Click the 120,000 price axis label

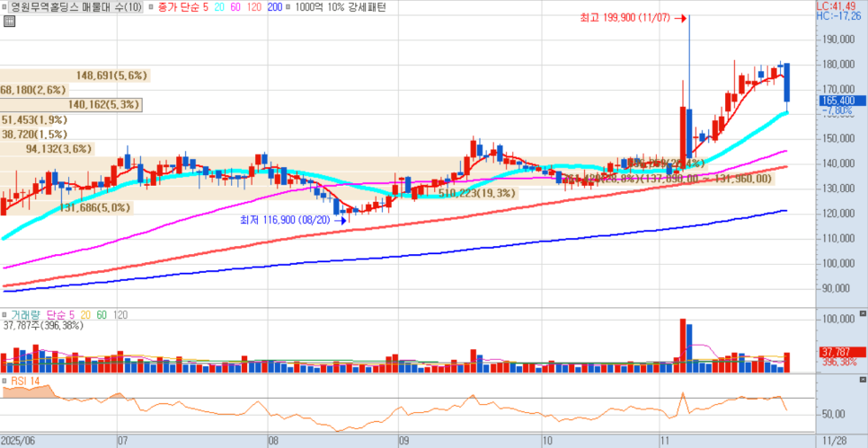[x=839, y=214]
